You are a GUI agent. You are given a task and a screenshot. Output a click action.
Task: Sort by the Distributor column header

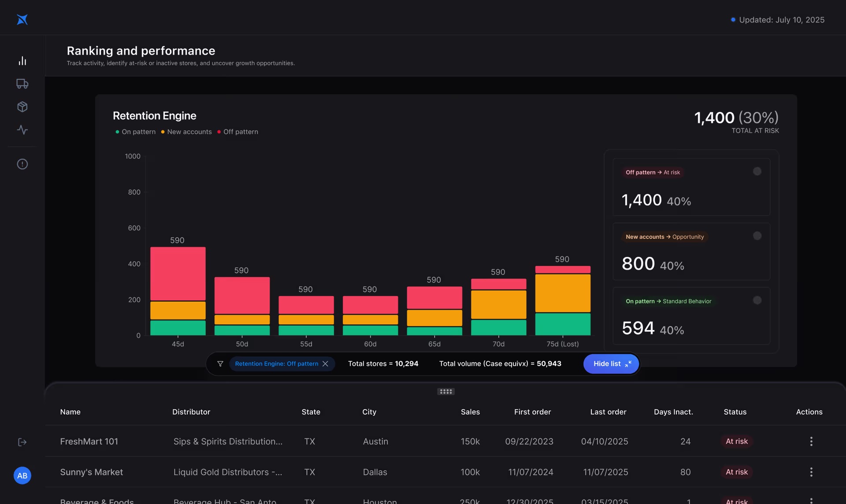click(x=191, y=412)
